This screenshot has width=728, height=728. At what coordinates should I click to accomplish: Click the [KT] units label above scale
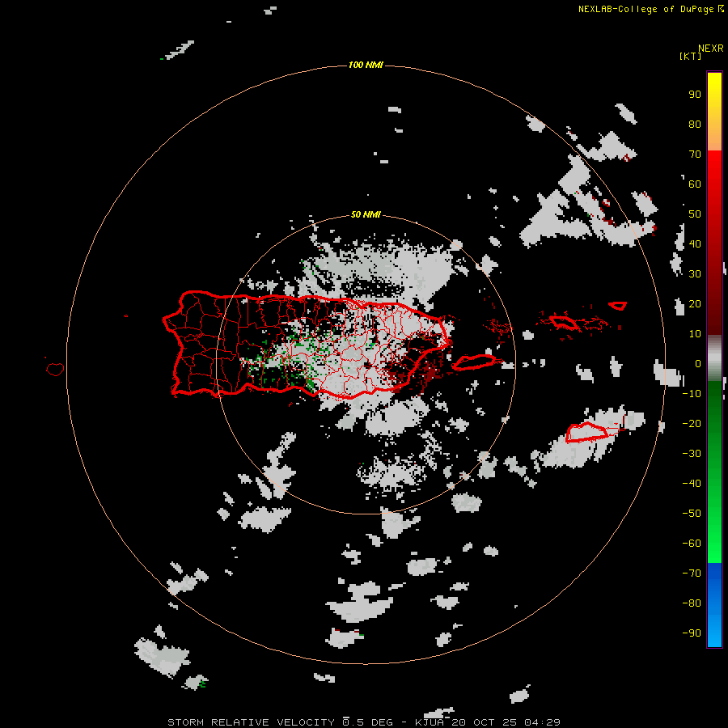pyautogui.click(x=690, y=56)
